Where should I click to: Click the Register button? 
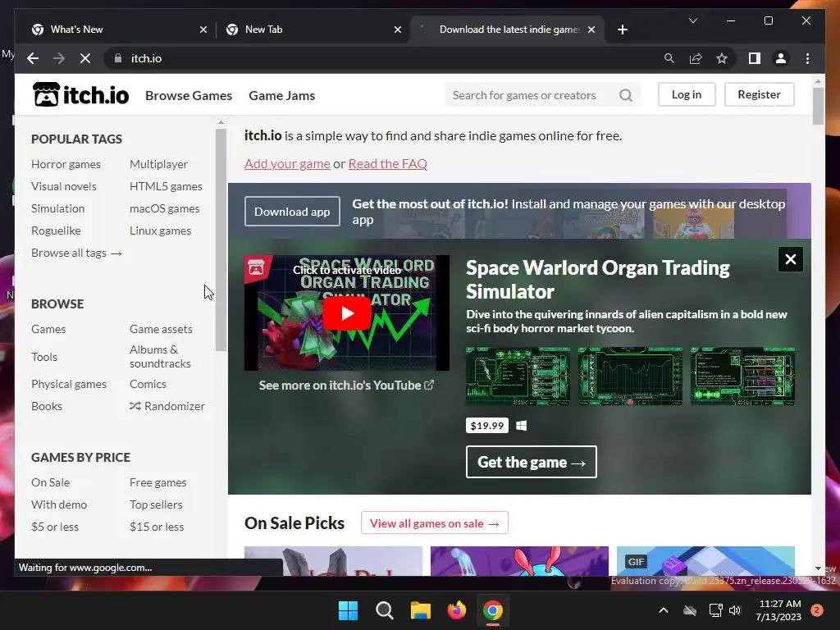point(759,94)
